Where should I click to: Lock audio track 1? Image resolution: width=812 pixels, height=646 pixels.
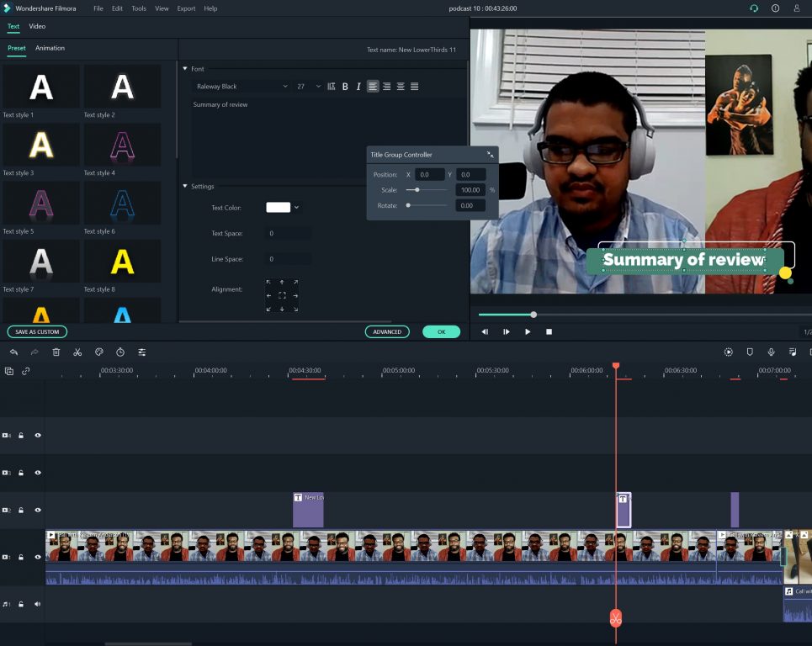click(x=21, y=604)
